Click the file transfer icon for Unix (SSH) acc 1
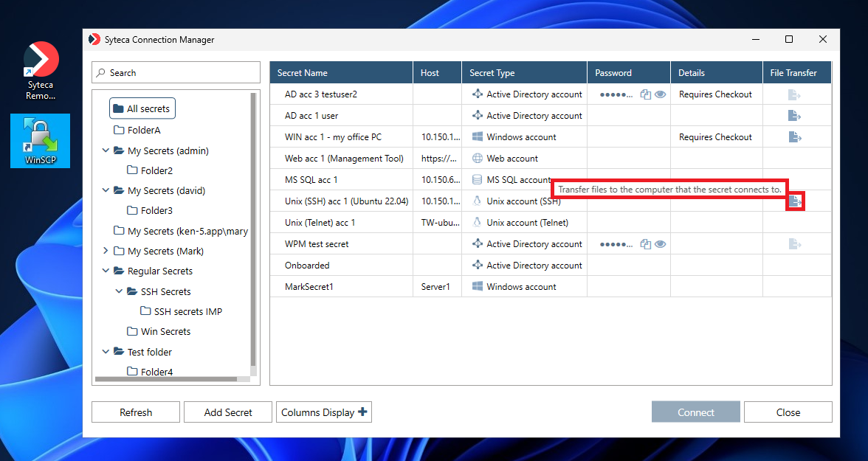868x461 pixels. point(795,201)
